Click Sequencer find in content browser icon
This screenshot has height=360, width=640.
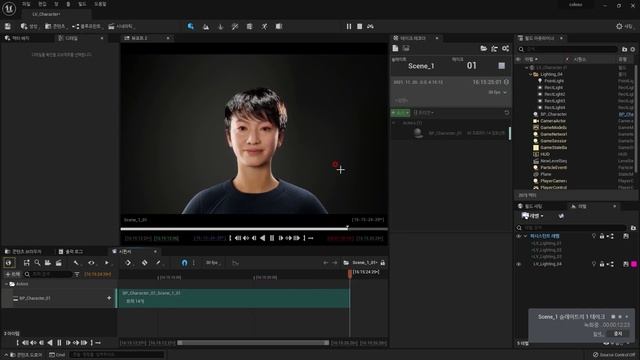click(x=37, y=263)
